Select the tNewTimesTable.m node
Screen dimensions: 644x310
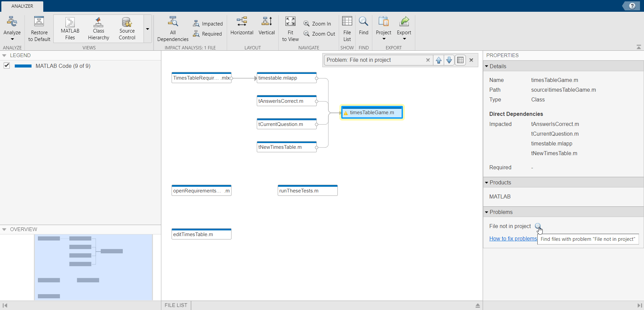(x=286, y=147)
